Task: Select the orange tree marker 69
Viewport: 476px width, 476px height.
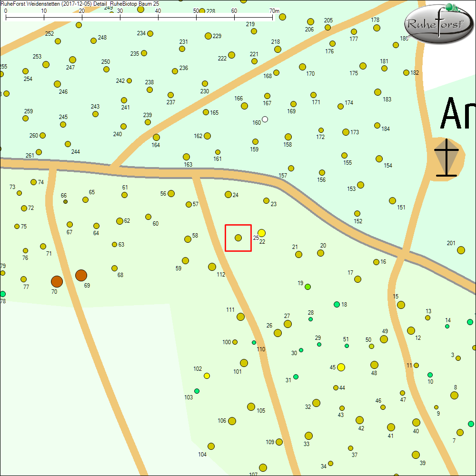Action: point(81,275)
